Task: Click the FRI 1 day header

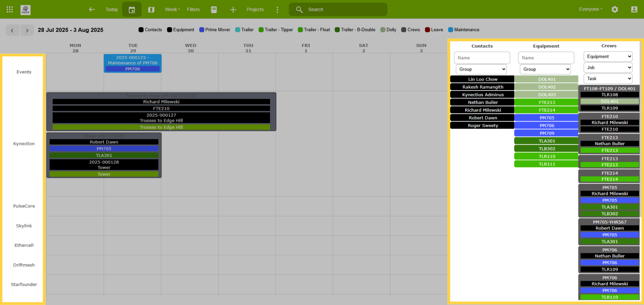Action: (x=306, y=48)
